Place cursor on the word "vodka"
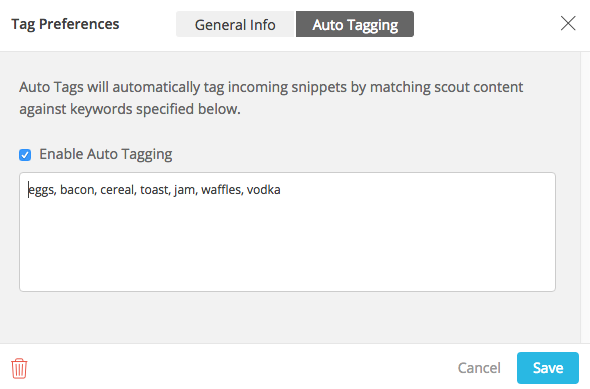Image resolution: width=590 pixels, height=389 pixels. [x=263, y=190]
